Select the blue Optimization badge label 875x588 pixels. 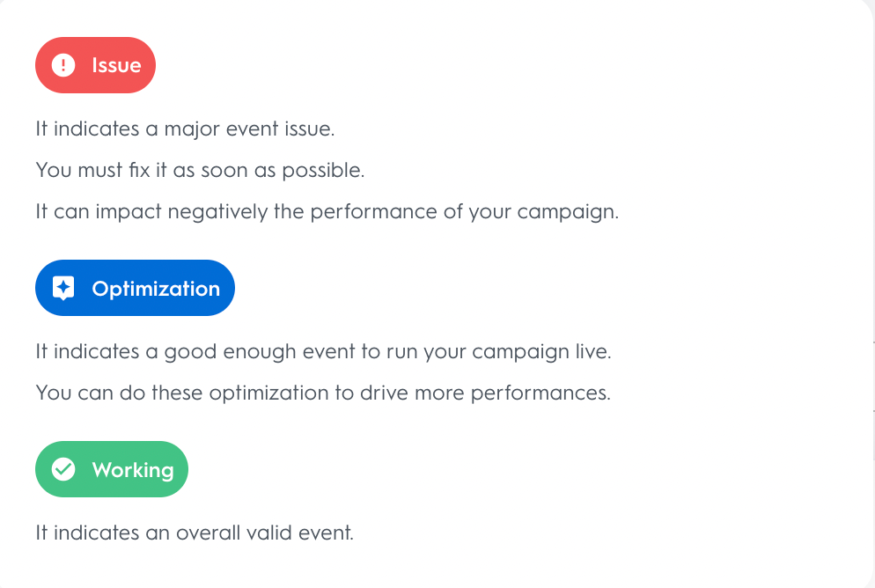[x=156, y=289]
